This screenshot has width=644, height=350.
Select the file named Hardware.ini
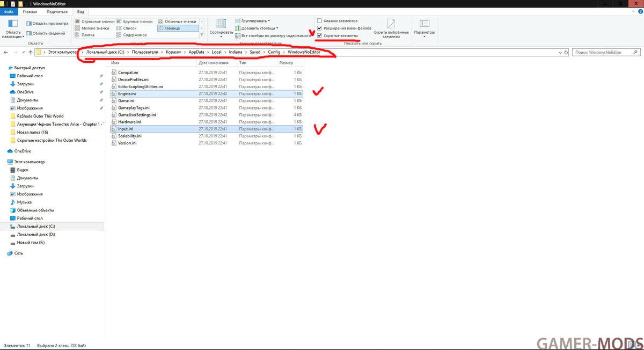tap(129, 122)
